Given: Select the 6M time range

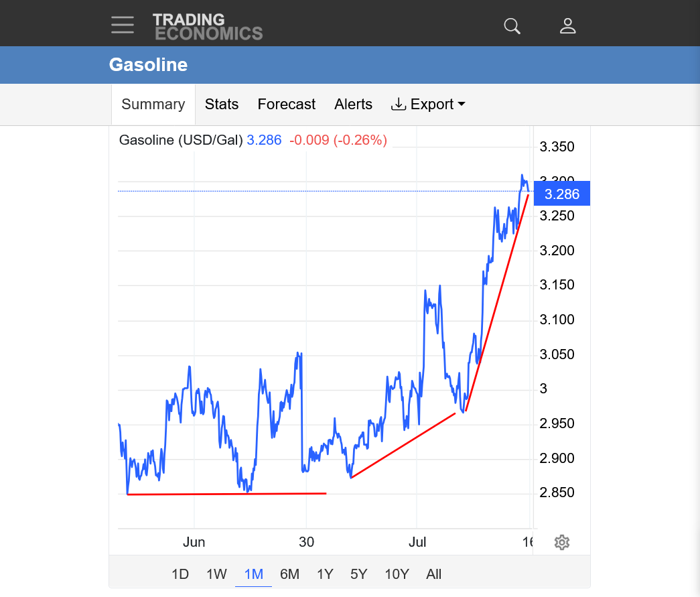Looking at the screenshot, I should (x=290, y=574).
